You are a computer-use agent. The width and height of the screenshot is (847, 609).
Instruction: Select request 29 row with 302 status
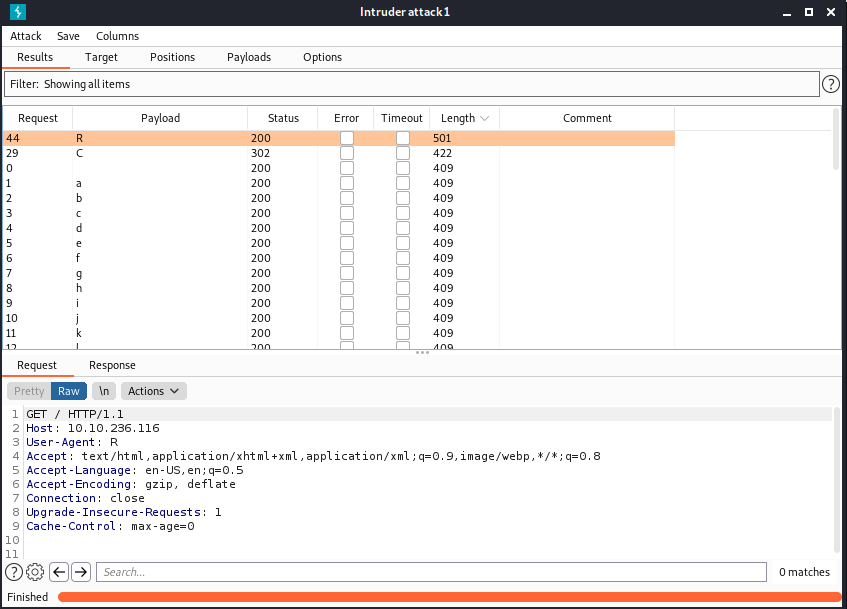point(339,153)
